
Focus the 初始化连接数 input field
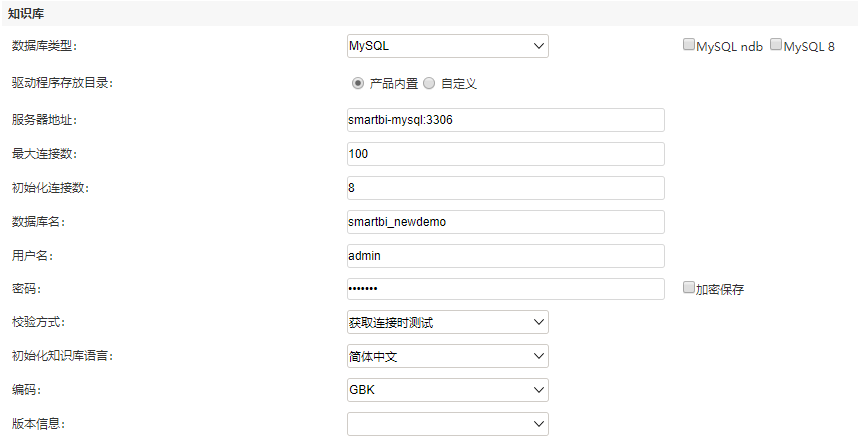506,188
